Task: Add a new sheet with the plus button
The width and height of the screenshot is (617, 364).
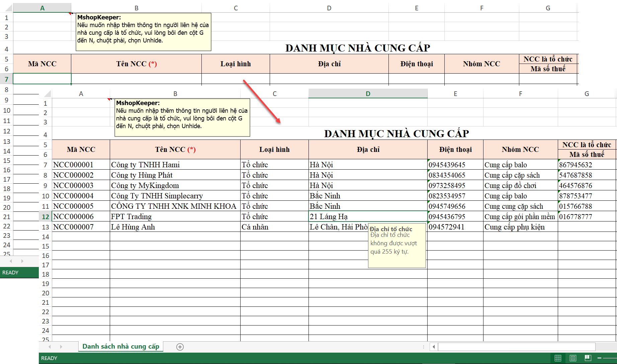Action: pyautogui.click(x=180, y=347)
